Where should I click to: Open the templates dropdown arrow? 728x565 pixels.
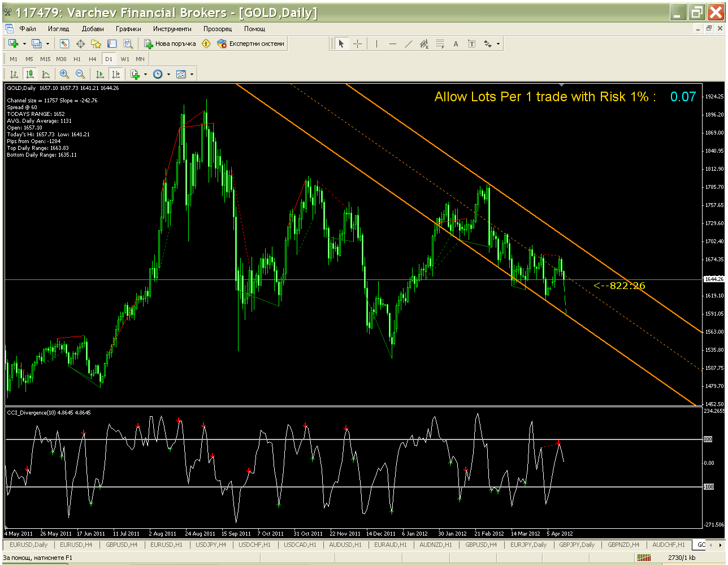(192, 74)
